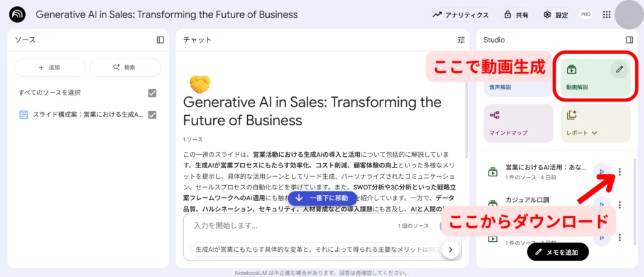644x277 pixels.
Task: Open 設定 in the header
Action: click(556, 15)
